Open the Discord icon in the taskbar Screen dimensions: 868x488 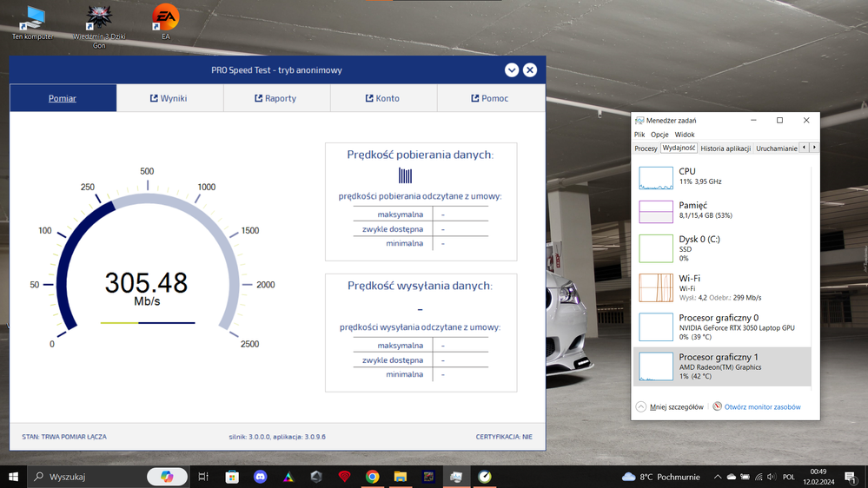[x=260, y=477]
